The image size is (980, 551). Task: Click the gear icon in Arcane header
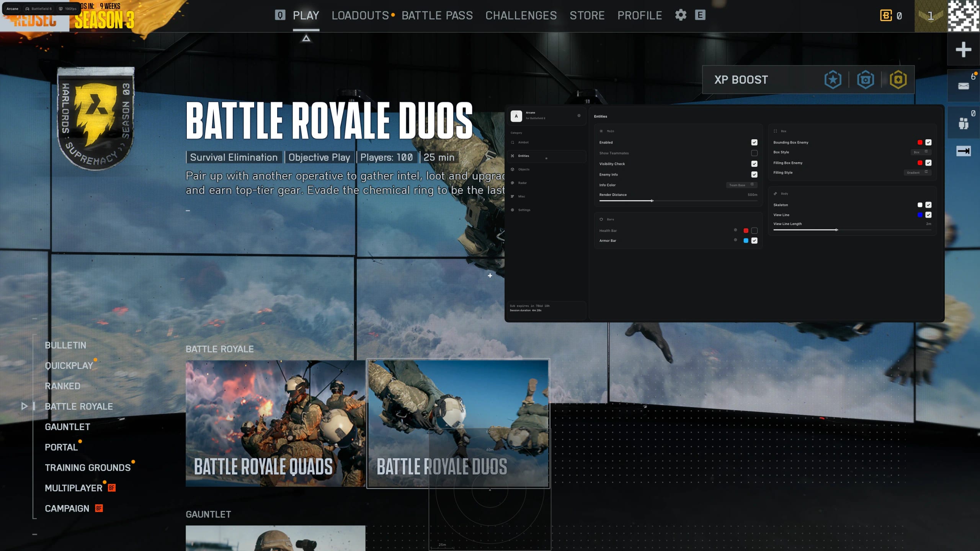[579, 116]
